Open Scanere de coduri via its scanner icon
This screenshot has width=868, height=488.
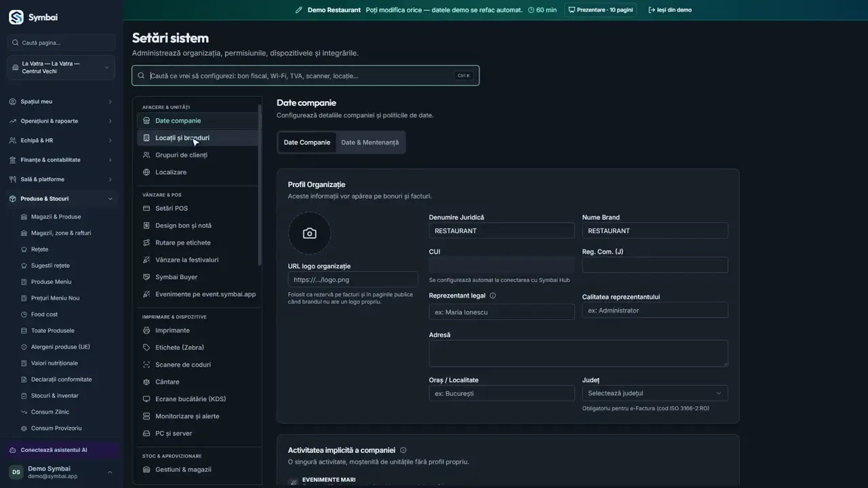[146, 365]
